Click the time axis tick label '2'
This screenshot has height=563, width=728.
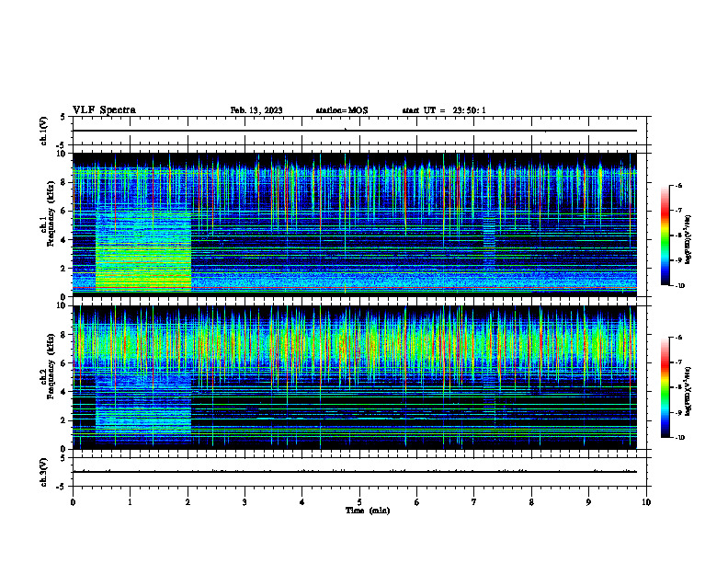tap(188, 502)
